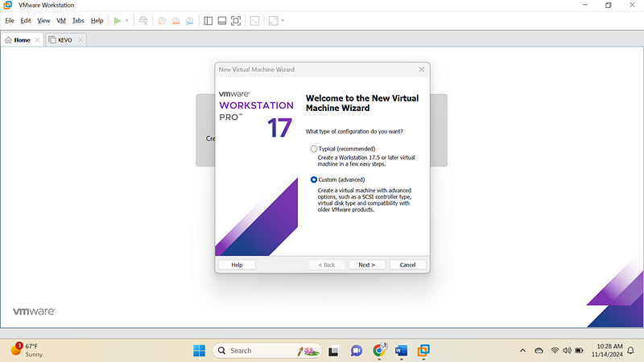This screenshot has width=644, height=362.
Task: Select Custom (advanced) radio option
Action: pyautogui.click(x=314, y=179)
